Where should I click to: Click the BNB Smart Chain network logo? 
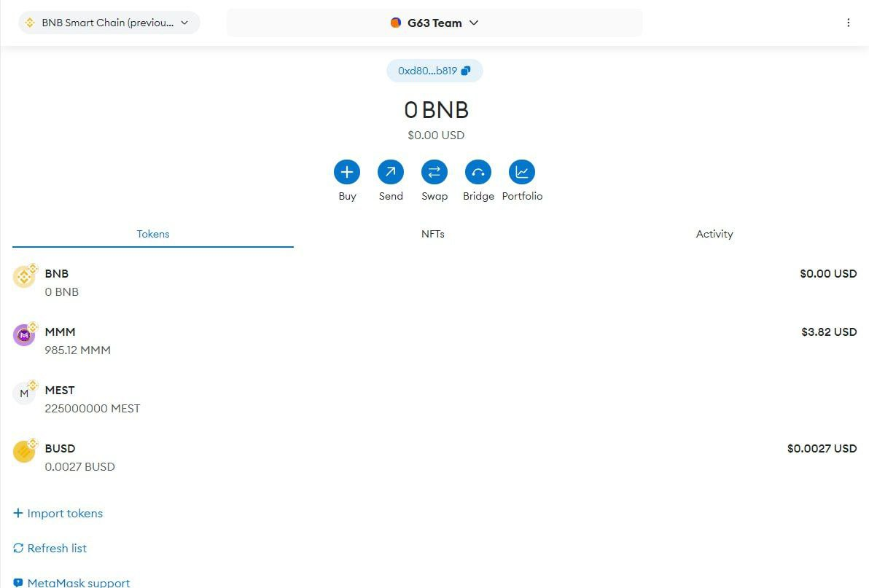(x=30, y=23)
